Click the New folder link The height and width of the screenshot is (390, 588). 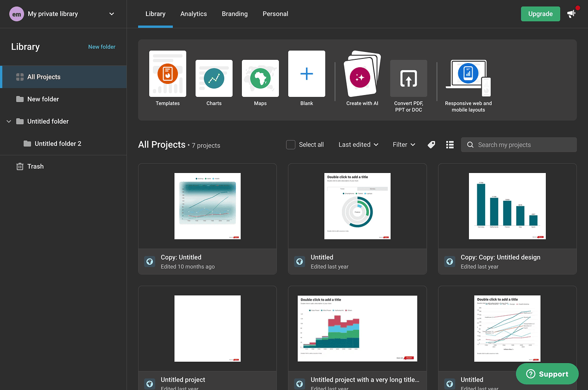pos(102,47)
